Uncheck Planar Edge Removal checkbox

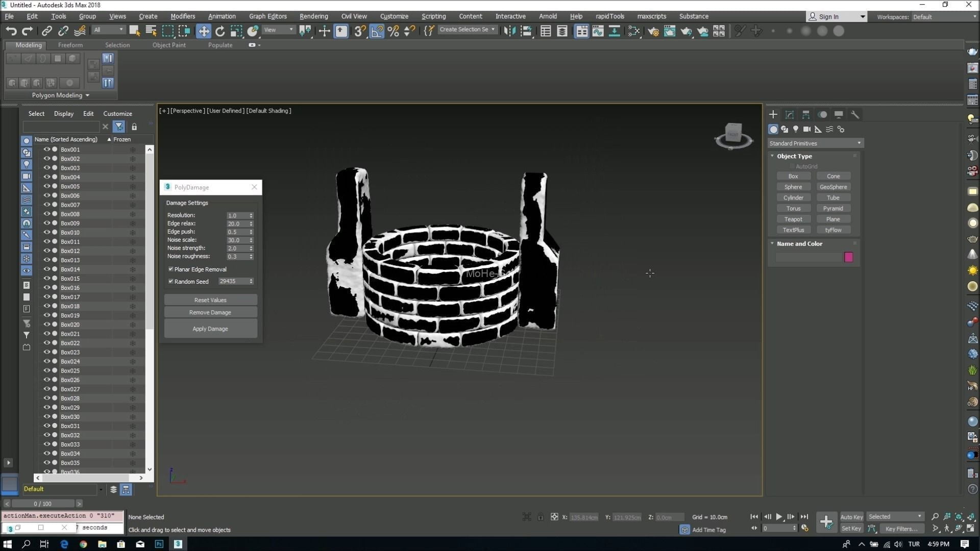[171, 269]
